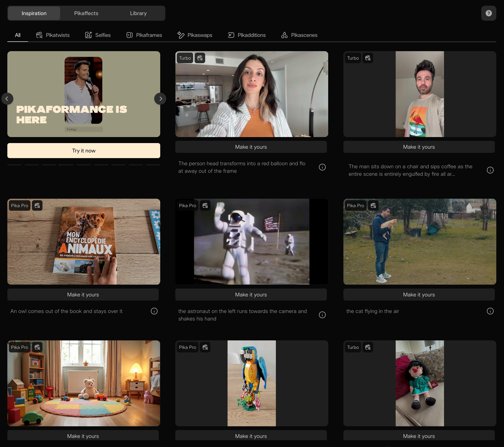Screen dimensions: 504x447
Task: Filter by Pikaswaps category
Action: 195,35
